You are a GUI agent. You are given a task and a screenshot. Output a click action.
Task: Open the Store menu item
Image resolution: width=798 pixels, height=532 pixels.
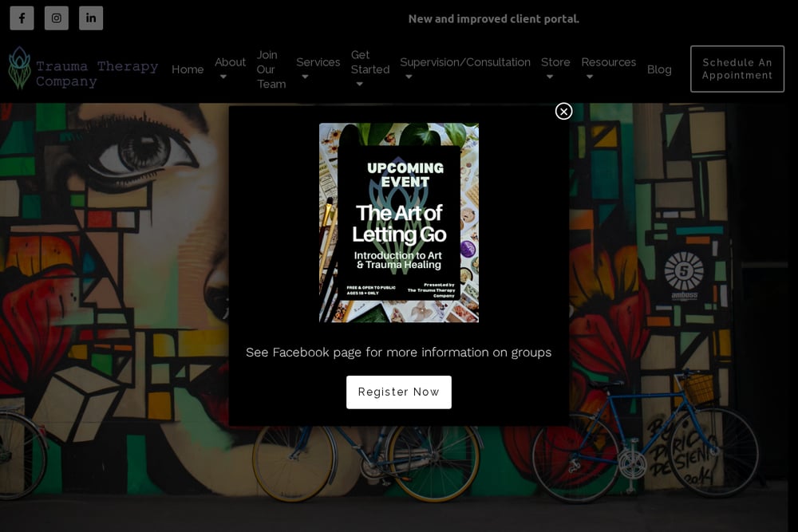coord(555,62)
